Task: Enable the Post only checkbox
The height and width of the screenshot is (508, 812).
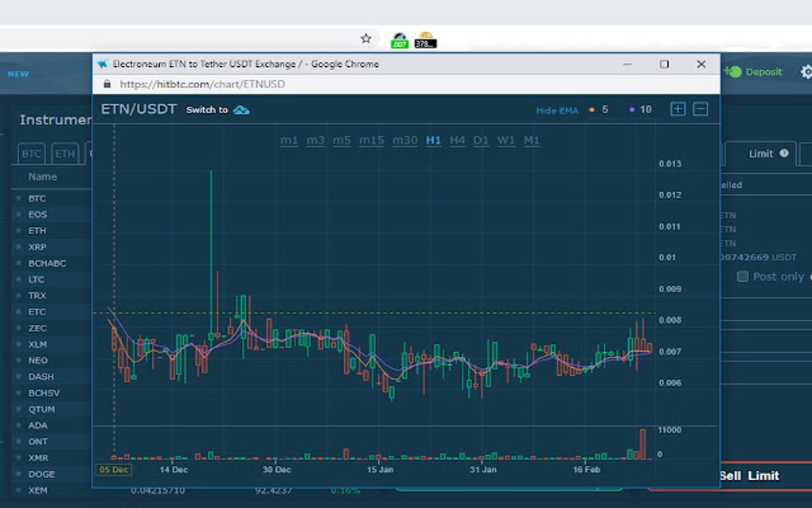Action: click(743, 276)
